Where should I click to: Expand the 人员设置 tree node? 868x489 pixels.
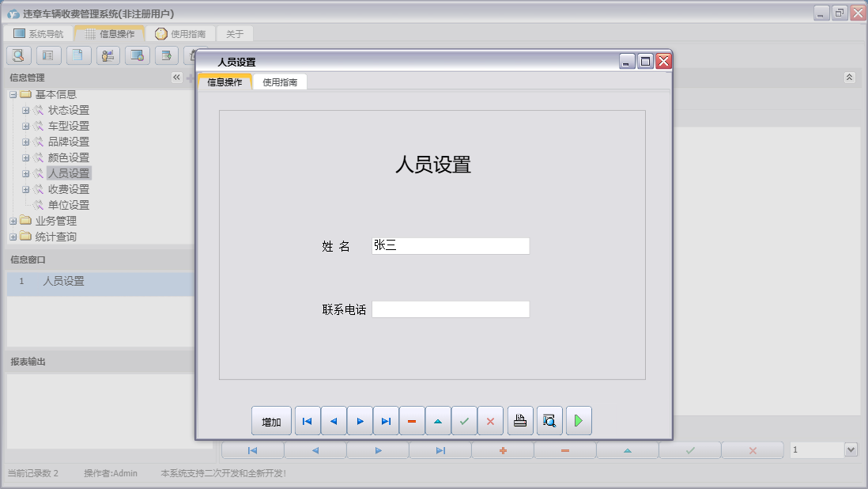pyautogui.click(x=26, y=172)
